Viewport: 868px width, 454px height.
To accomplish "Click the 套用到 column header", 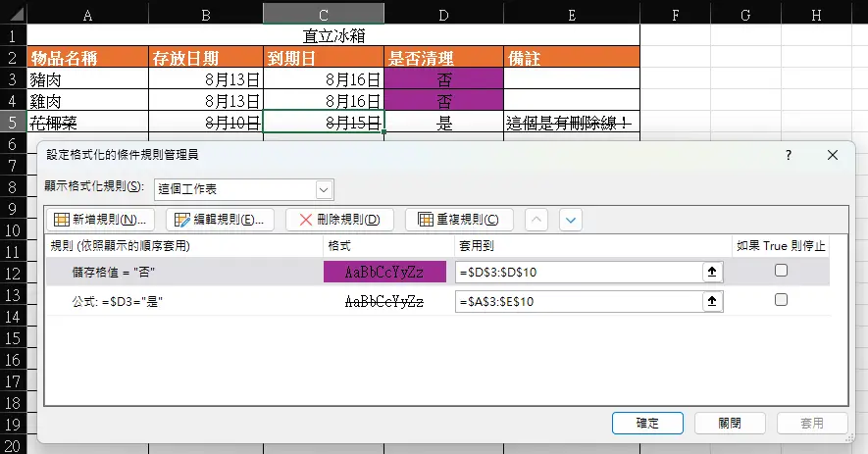I will [x=592, y=246].
